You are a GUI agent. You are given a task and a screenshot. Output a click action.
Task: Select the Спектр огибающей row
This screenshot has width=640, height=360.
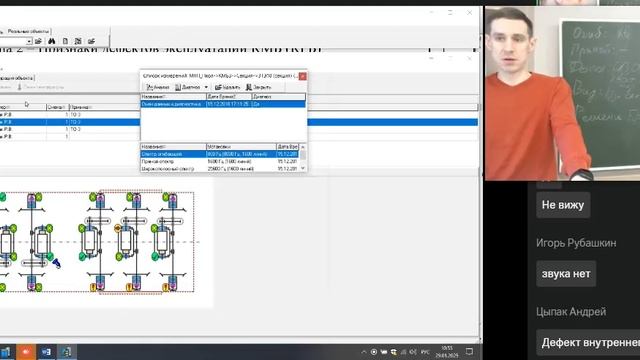point(220,154)
